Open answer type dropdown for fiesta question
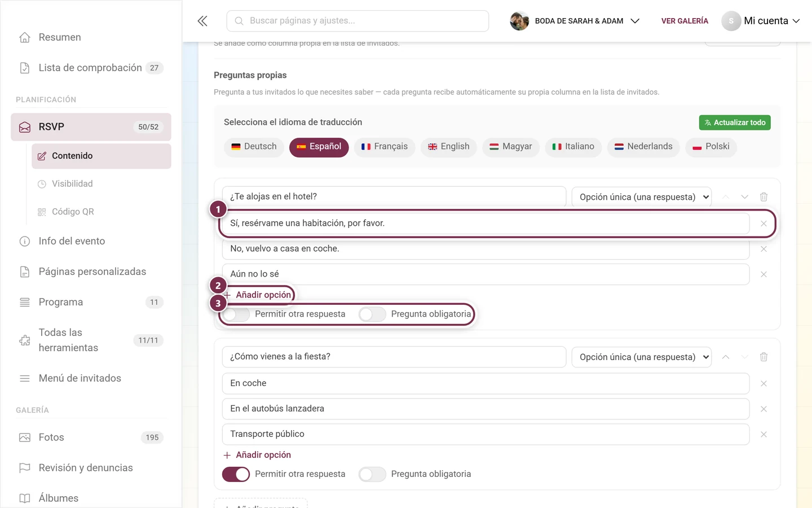This screenshot has width=812, height=508. coord(642,357)
